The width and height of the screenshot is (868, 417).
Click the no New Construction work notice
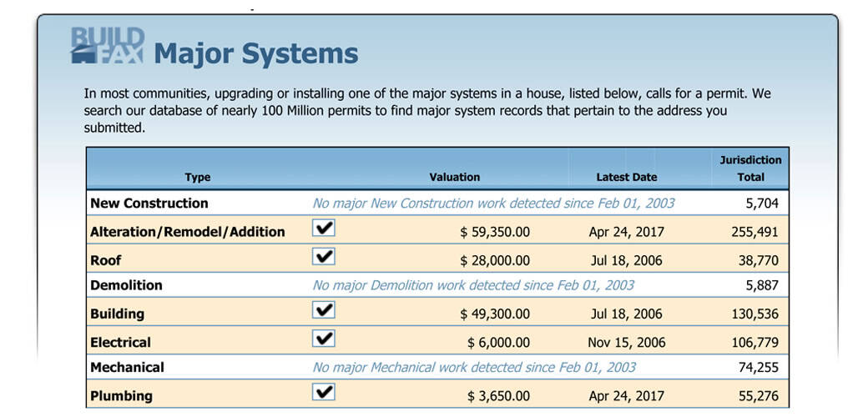tap(493, 203)
